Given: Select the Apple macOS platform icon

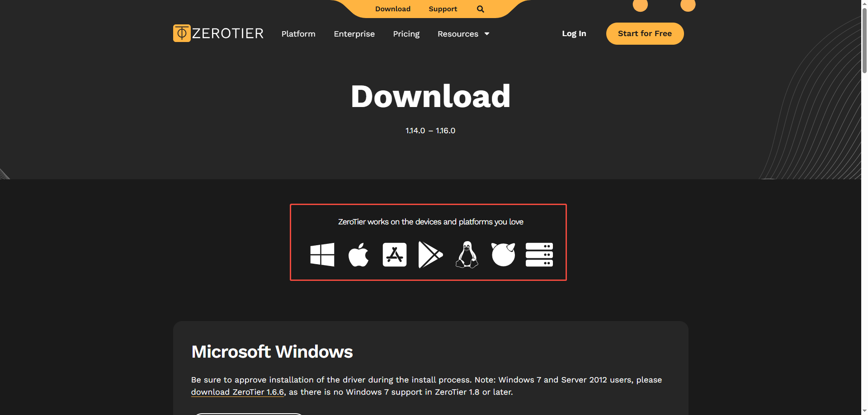Looking at the screenshot, I should (359, 255).
